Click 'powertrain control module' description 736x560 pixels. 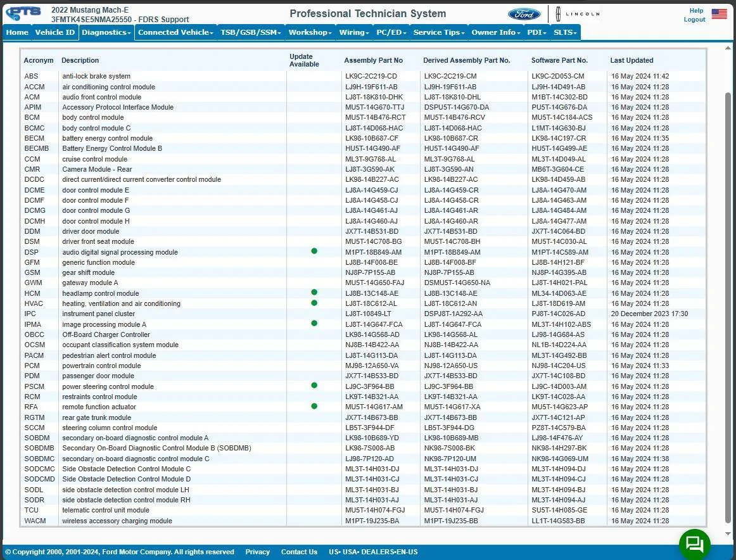pos(101,366)
